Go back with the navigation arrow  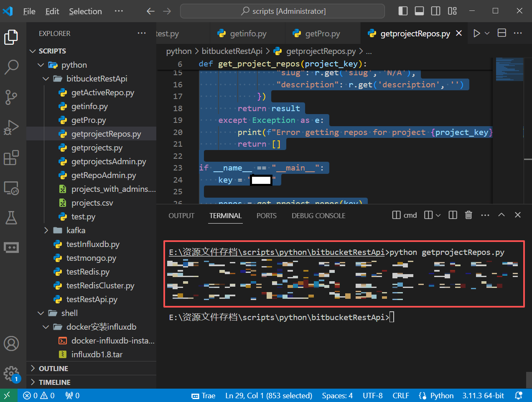coord(151,11)
